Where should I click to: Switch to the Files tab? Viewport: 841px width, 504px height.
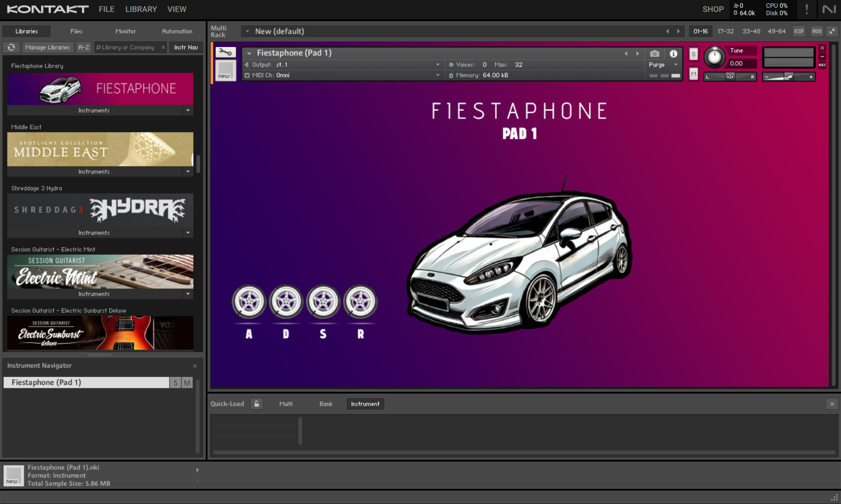point(77,31)
